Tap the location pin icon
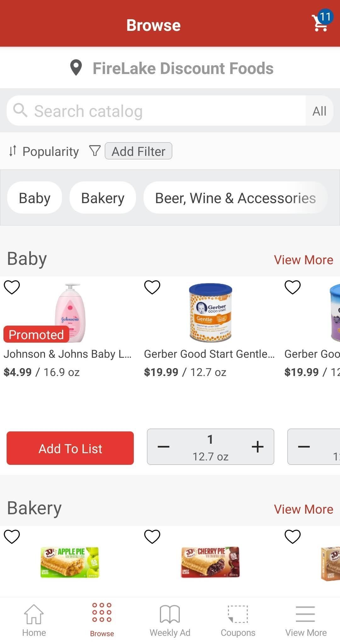 (76, 68)
